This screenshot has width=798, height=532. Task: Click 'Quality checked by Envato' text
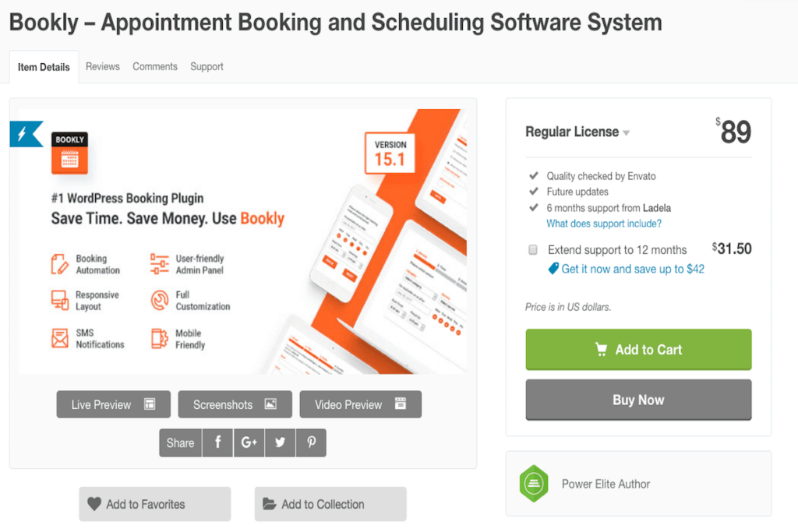point(601,177)
